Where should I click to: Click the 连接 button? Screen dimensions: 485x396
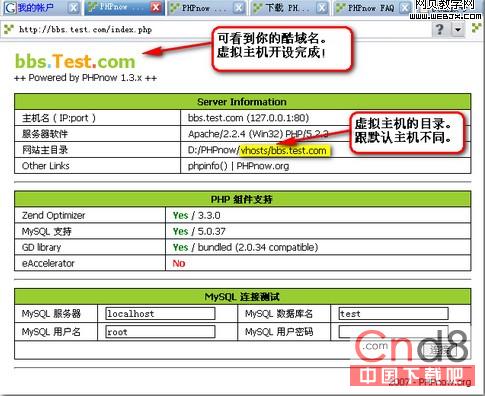point(440,350)
